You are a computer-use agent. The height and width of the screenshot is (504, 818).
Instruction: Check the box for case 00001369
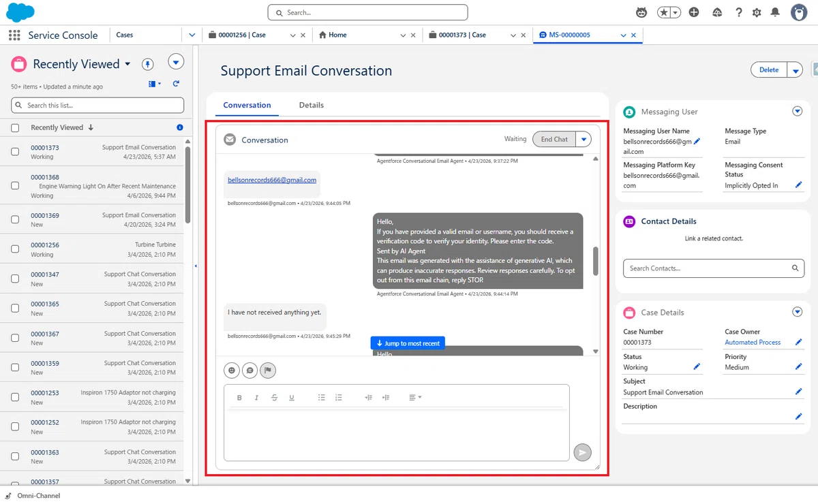(x=15, y=219)
